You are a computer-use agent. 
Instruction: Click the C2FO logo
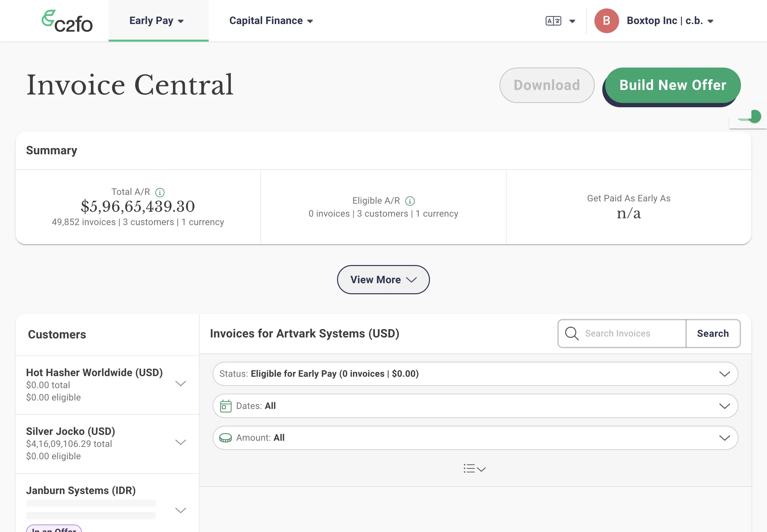coord(67,21)
